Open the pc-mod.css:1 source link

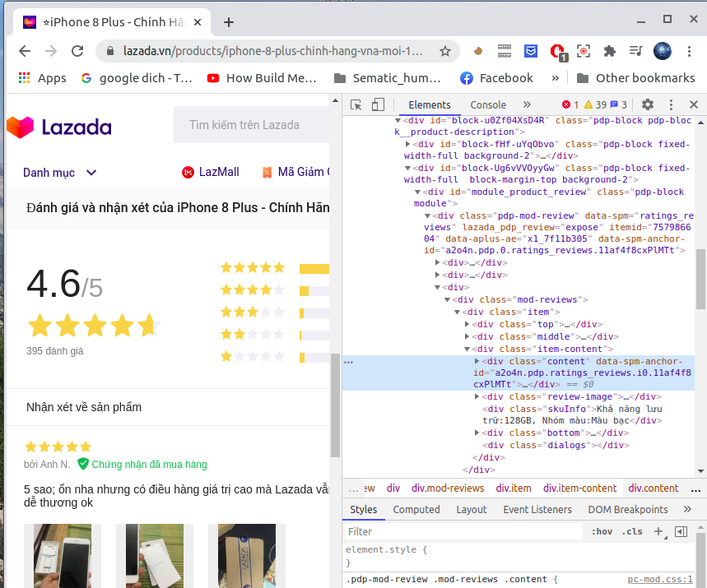pyautogui.click(x=659, y=580)
